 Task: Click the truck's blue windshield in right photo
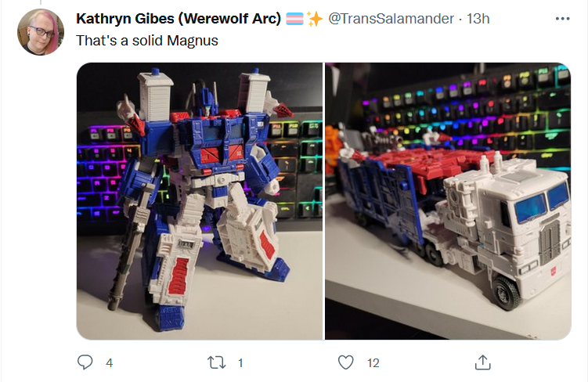pos(543,202)
